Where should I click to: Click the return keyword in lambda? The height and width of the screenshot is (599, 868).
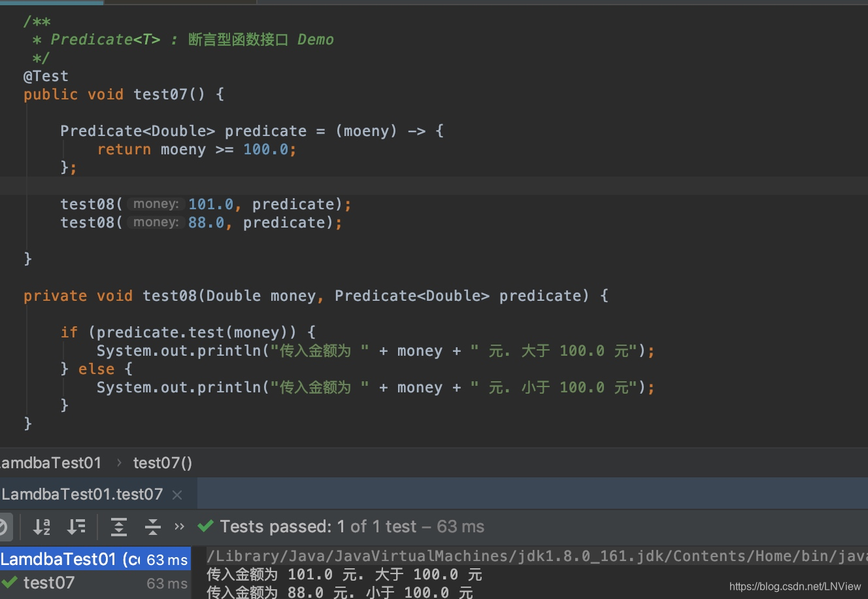point(124,149)
